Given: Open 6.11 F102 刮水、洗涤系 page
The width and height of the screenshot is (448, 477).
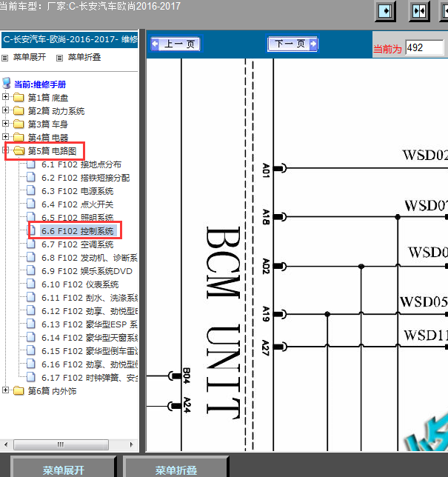Looking at the screenshot, I should 90,298.
